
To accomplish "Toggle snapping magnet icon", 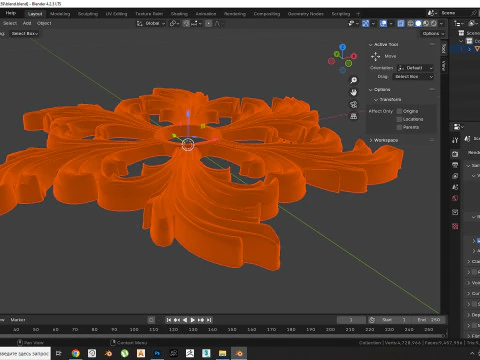I will click(x=186, y=23).
